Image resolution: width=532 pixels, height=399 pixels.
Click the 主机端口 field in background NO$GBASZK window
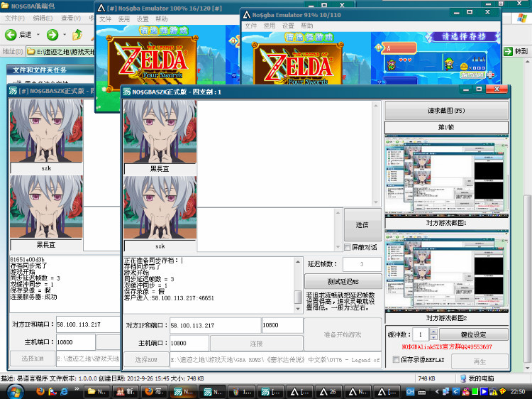(x=75, y=342)
